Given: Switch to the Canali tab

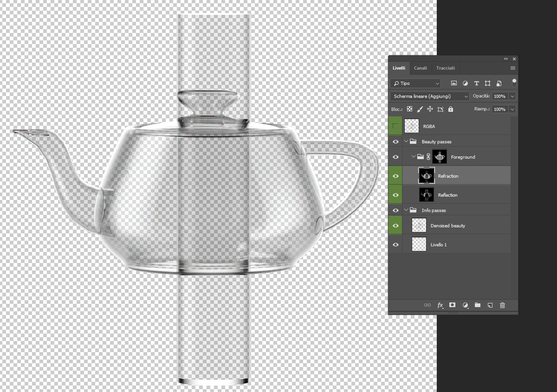Looking at the screenshot, I should coord(421,68).
